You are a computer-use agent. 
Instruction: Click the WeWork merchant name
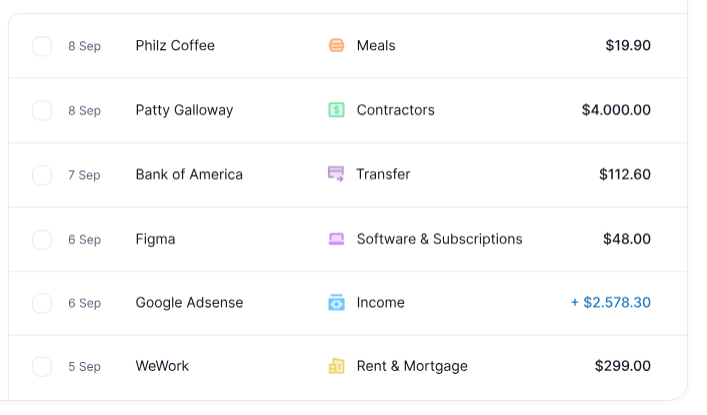[162, 367]
